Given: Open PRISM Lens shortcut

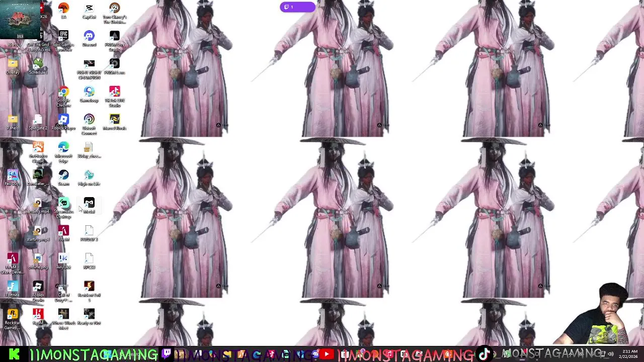Looking at the screenshot, I should (x=115, y=66).
